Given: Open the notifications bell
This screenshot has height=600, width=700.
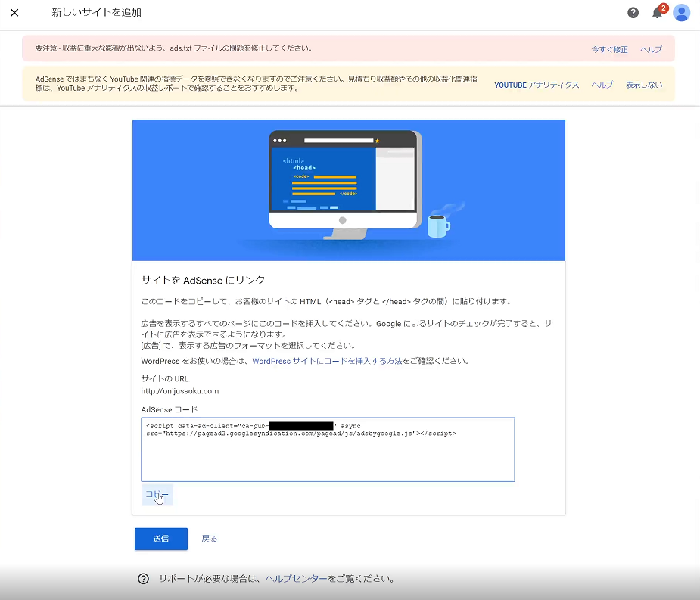Looking at the screenshot, I should 657,13.
